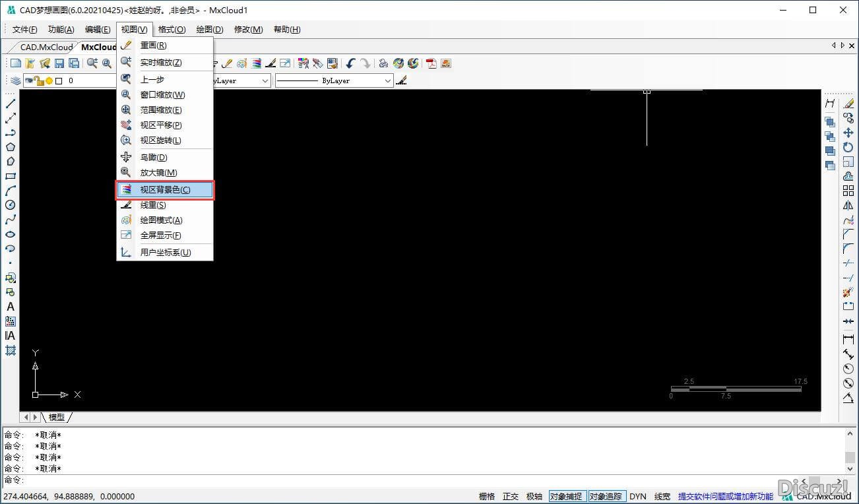Screen dimensions: 859x504
Task: Select the Rectangle drawing tool
Action: [x=11, y=176]
